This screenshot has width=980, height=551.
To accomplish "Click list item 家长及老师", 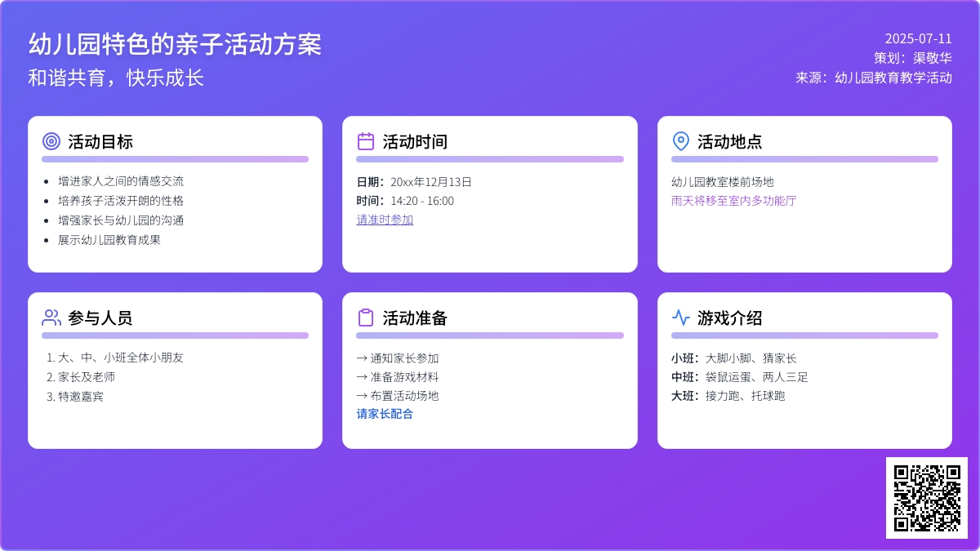I will click(x=87, y=377).
